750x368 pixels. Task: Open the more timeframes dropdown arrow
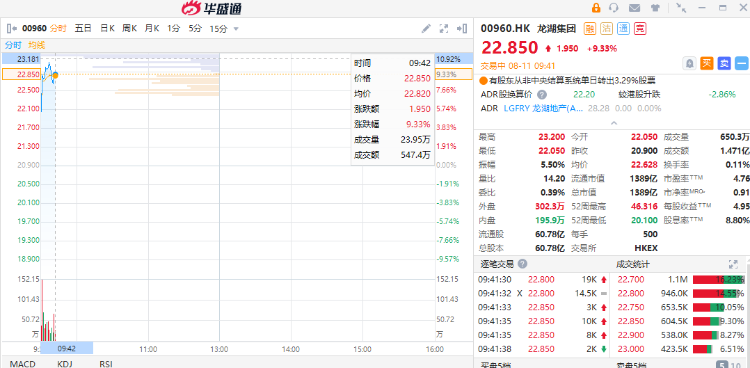click(236, 29)
